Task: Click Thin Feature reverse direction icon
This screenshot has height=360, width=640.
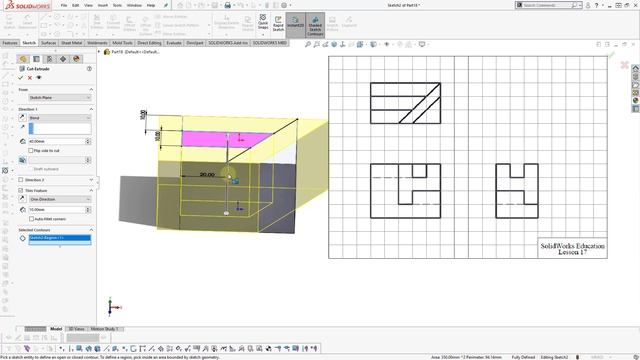Action: [x=22, y=199]
